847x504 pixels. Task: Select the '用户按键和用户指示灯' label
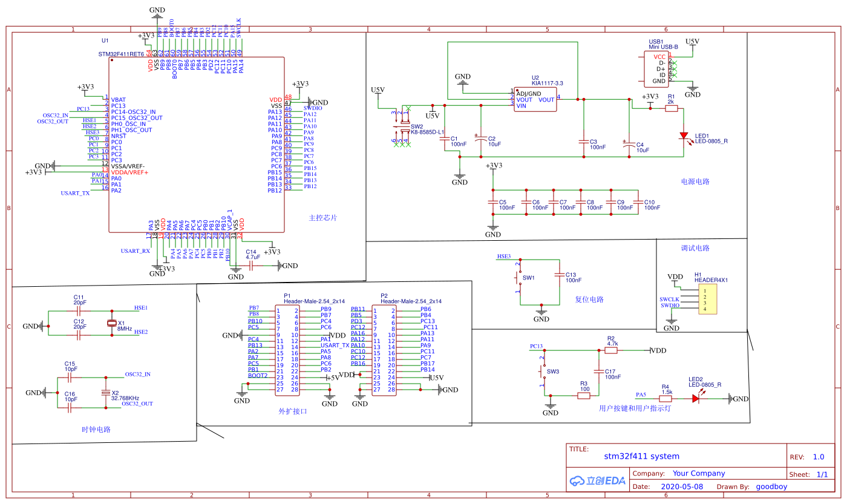point(635,408)
